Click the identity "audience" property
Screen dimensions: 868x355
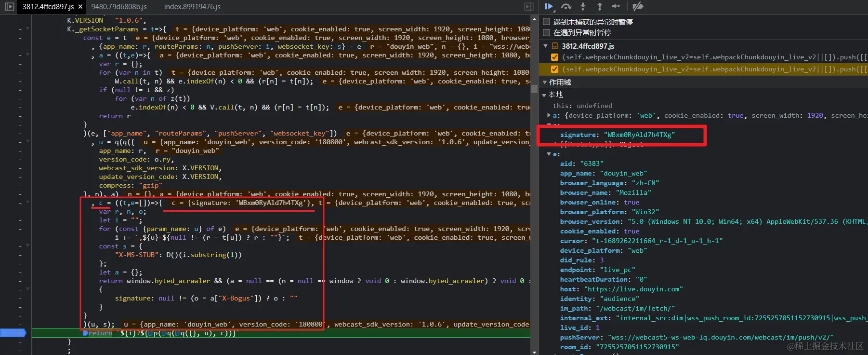click(599, 299)
